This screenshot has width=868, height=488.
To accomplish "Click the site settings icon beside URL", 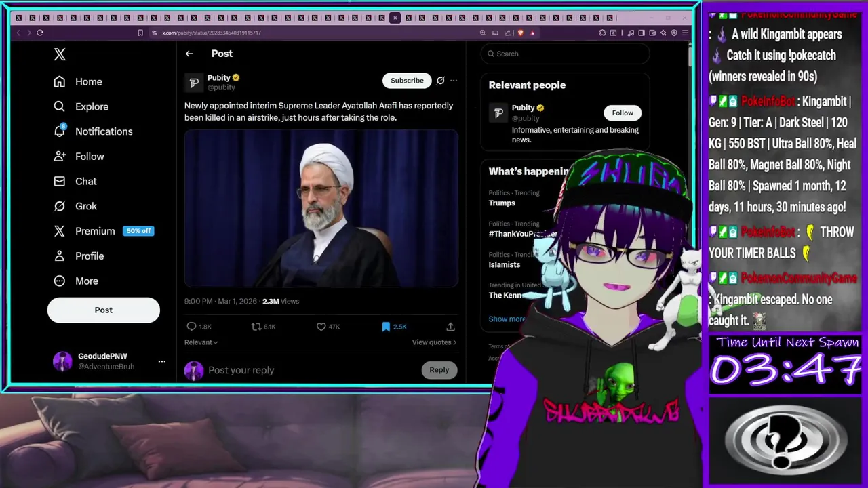I will pyautogui.click(x=155, y=33).
